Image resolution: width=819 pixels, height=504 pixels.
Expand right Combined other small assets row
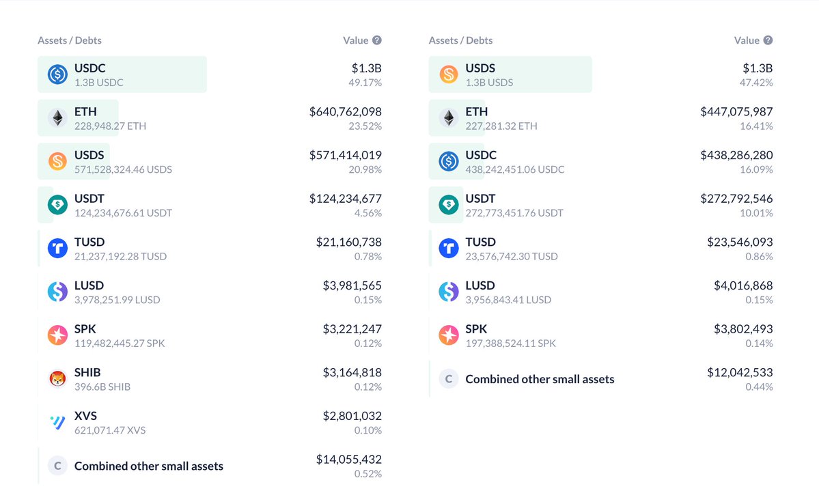pos(540,379)
